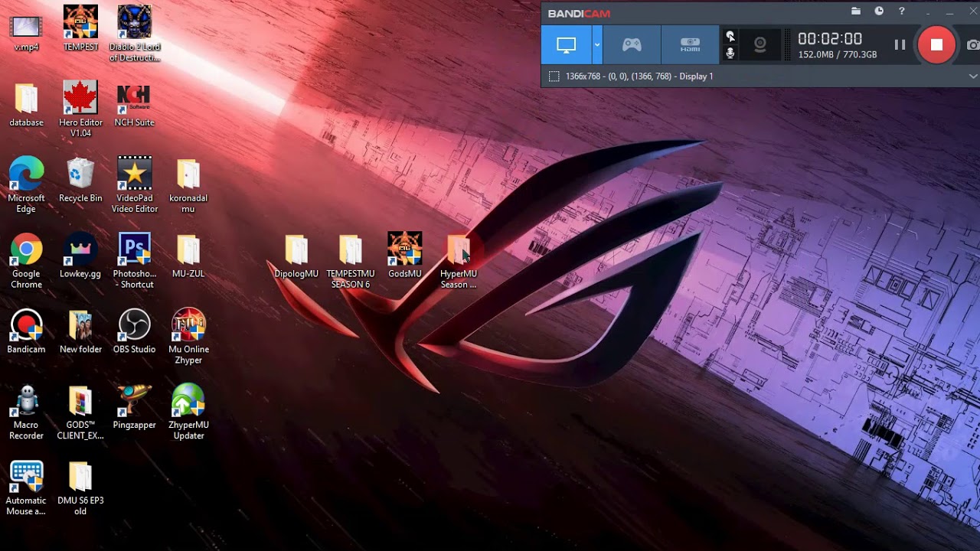Stop the Bandicam recording
The width and height of the screenshot is (980, 551).
936,45
